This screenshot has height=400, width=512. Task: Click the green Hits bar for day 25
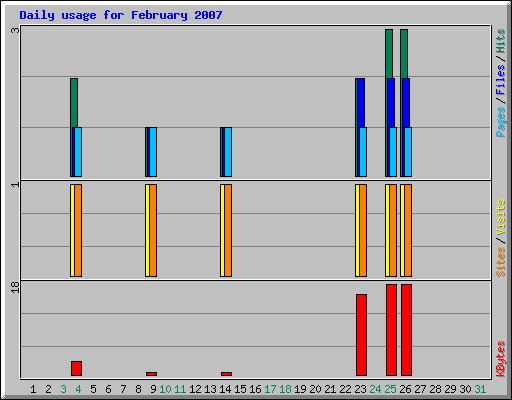[389, 54]
